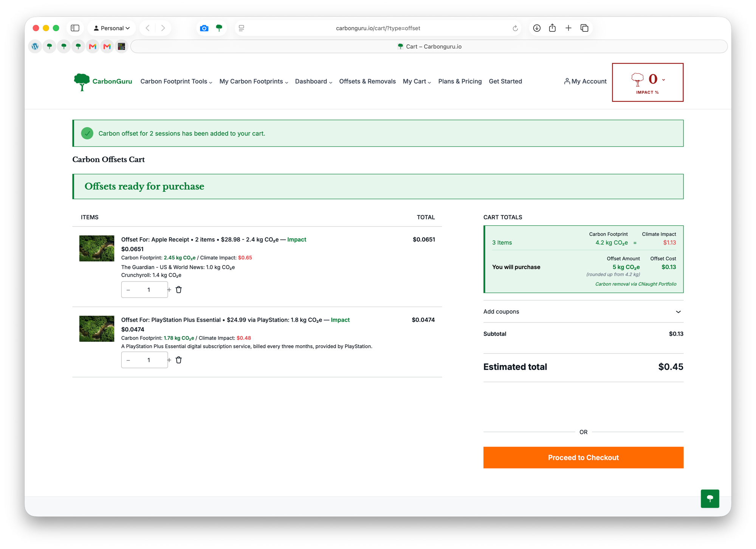
Task: Click Proceed to Checkout button
Action: point(583,457)
